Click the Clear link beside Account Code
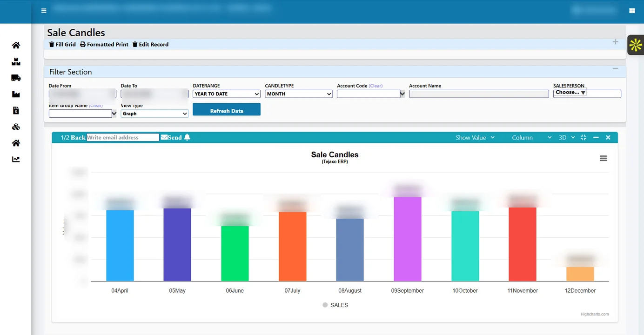 (376, 86)
